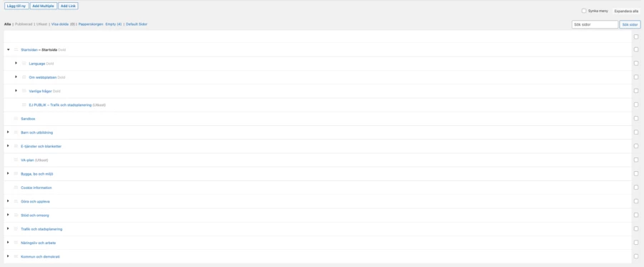Screen dimensions: 644x267
Task: Enable the Synka meny checkbox
Action: [x=584, y=11]
